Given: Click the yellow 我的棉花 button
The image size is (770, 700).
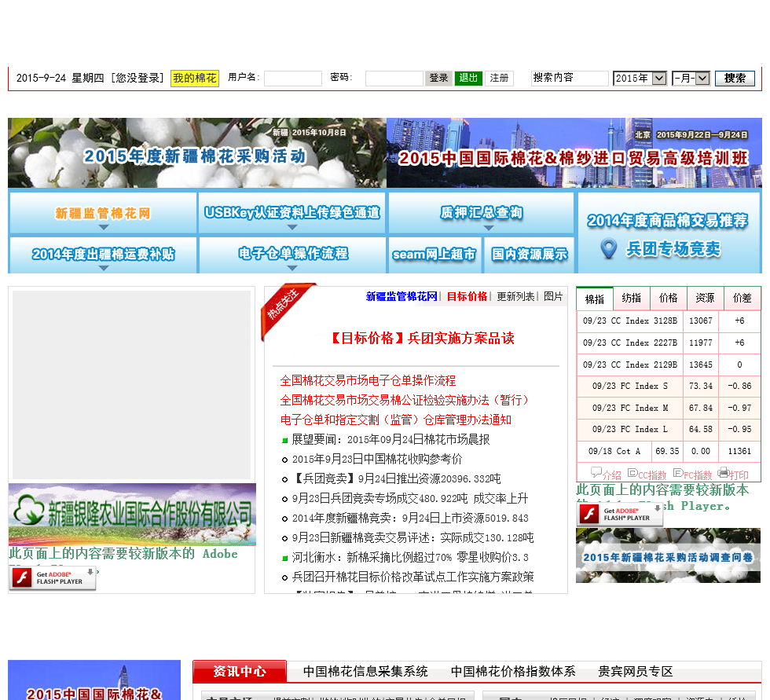Looking at the screenshot, I should pyautogui.click(x=195, y=78).
